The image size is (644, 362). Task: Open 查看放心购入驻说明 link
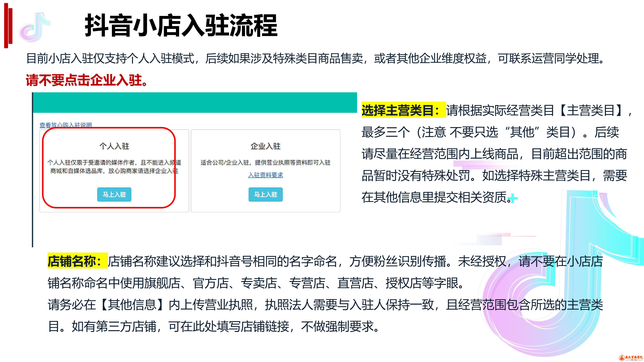point(66,125)
